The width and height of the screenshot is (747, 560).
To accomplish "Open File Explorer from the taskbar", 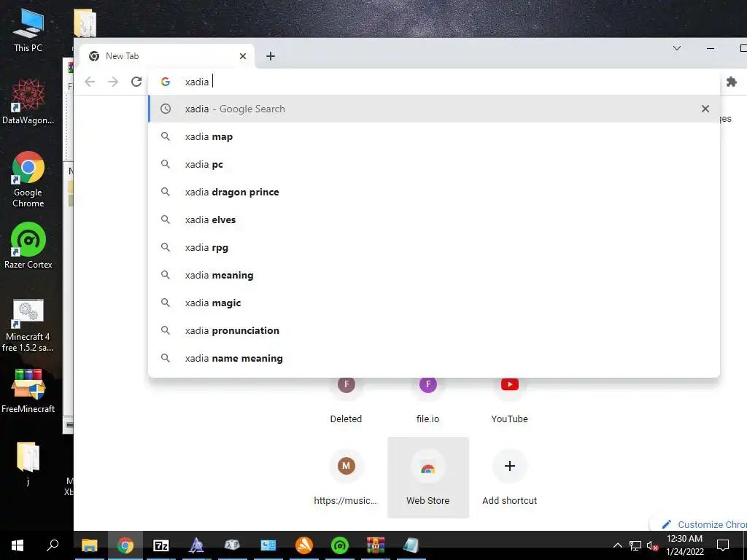I will 89,545.
